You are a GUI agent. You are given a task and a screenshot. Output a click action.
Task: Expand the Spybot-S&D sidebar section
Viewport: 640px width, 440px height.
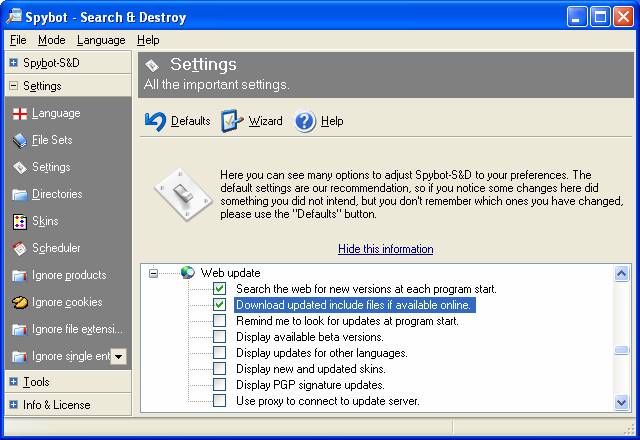click(13, 62)
